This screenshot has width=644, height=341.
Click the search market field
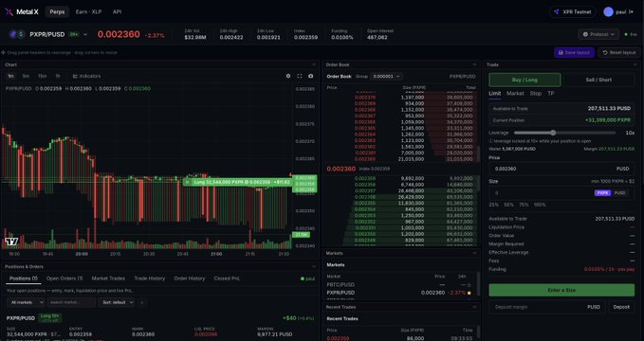[x=71, y=302]
